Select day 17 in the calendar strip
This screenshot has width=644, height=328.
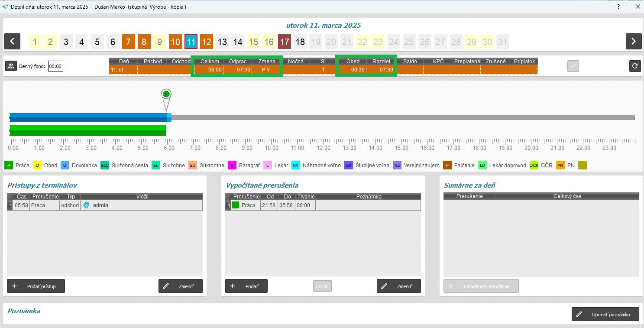pos(285,42)
